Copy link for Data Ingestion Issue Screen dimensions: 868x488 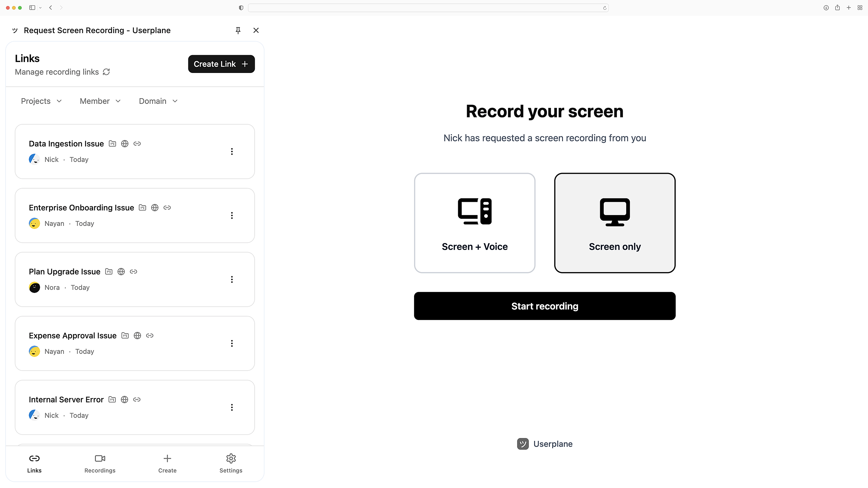tap(137, 143)
